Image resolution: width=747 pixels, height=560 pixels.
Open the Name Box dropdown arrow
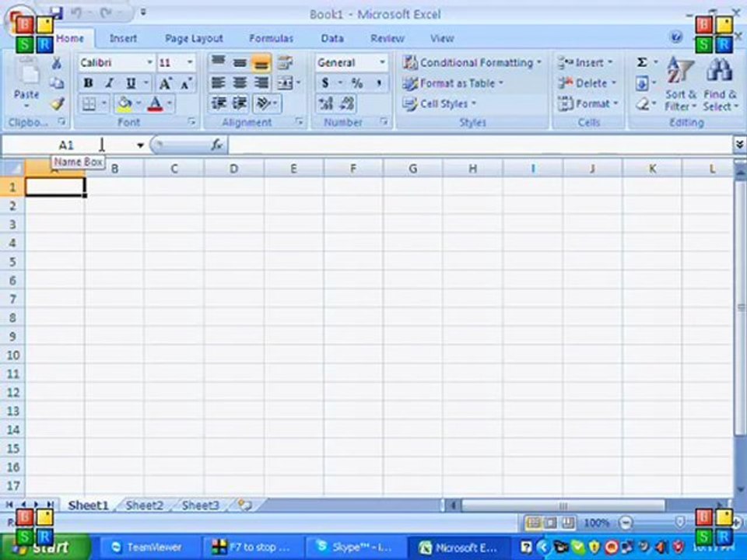coord(140,145)
